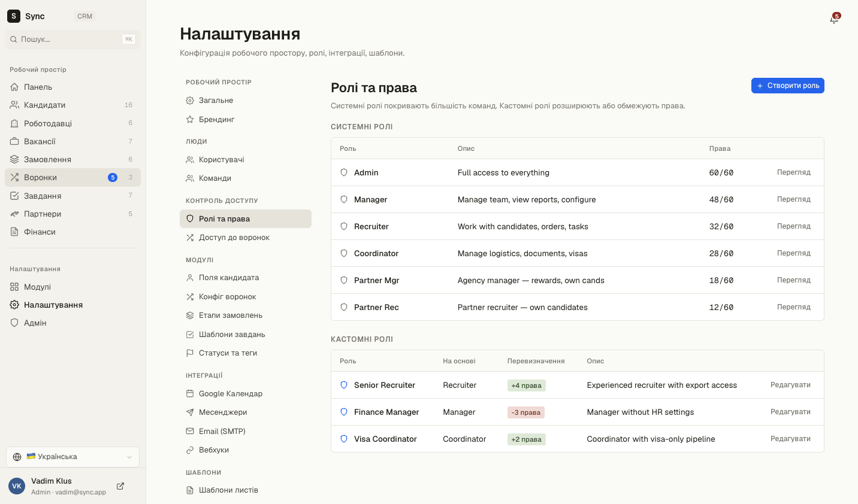Click the Роботодавці building icon
The width and height of the screenshot is (858, 504).
tap(14, 123)
